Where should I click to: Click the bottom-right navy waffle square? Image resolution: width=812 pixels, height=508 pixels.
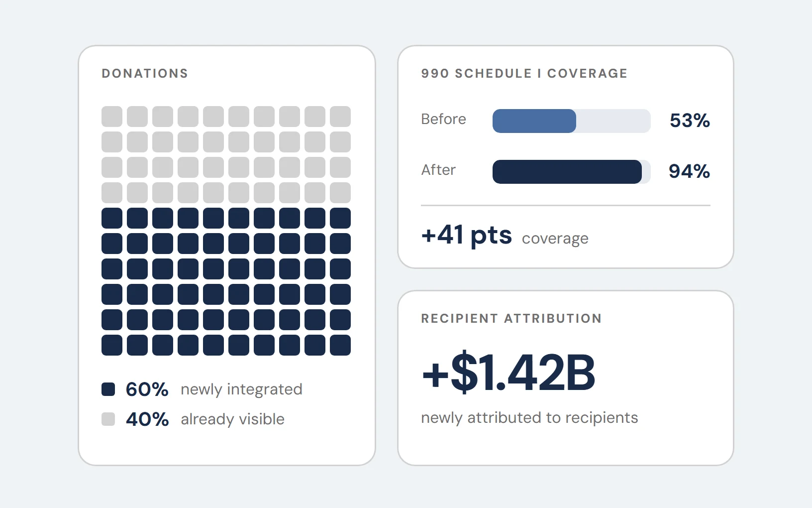coord(340,345)
